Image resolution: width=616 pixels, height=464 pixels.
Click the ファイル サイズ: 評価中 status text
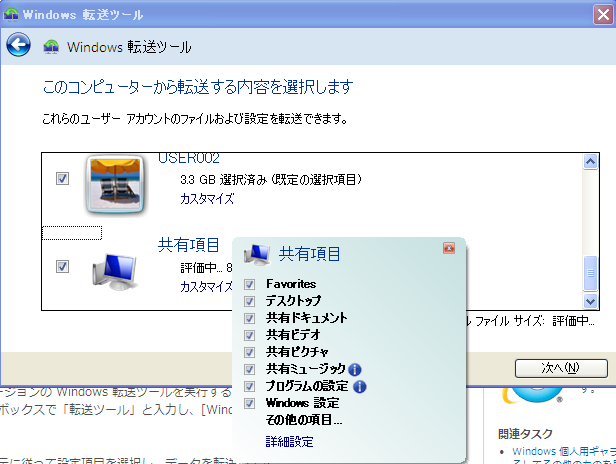coord(534,321)
